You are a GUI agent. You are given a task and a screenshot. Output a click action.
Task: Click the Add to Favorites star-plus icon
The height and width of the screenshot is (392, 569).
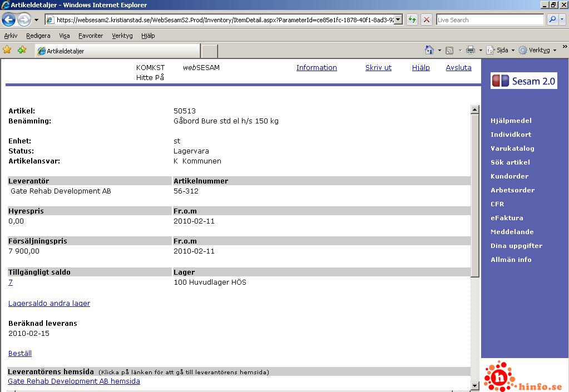pyautogui.click(x=22, y=50)
